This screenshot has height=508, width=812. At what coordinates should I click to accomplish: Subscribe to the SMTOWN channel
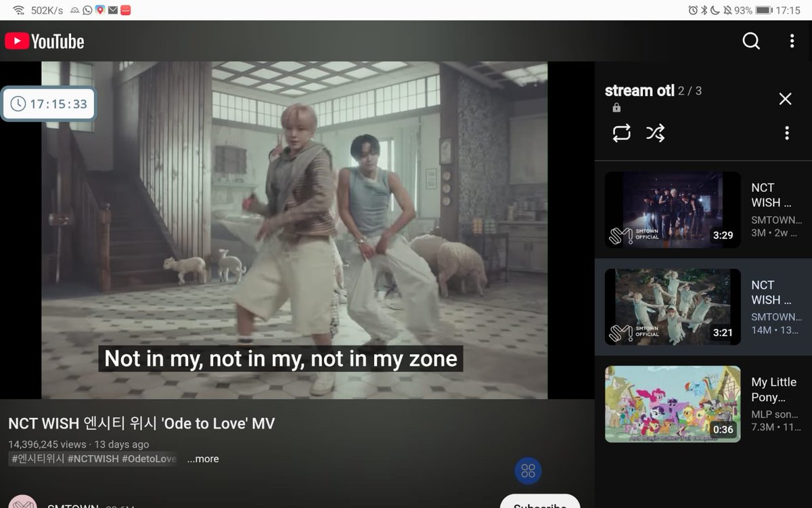(x=540, y=501)
